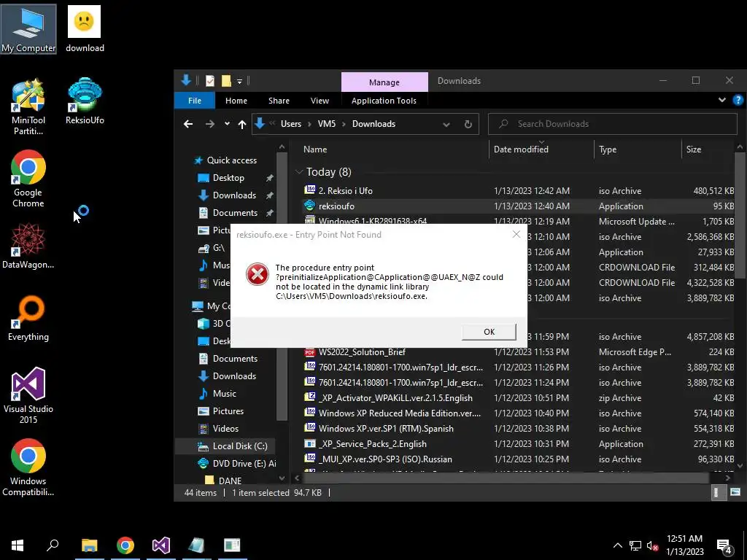Screen dimensions: 747x560
Task: Launch Everything search desktop shortcut
Action: pyautogui.click(x=28, y=318)
